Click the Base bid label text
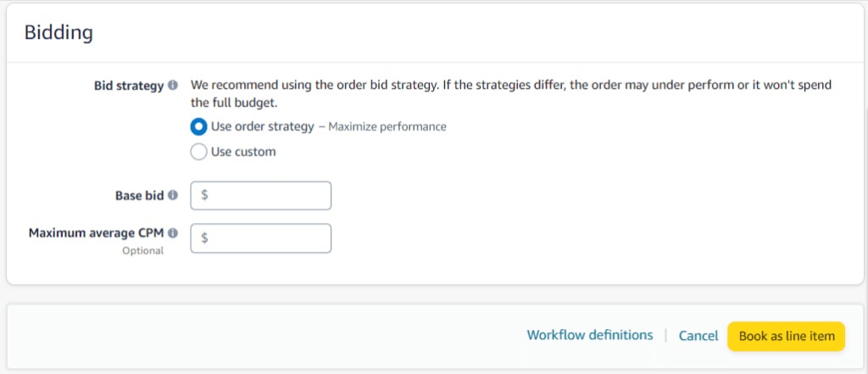The image size is (868, 374). pos(139,195)
